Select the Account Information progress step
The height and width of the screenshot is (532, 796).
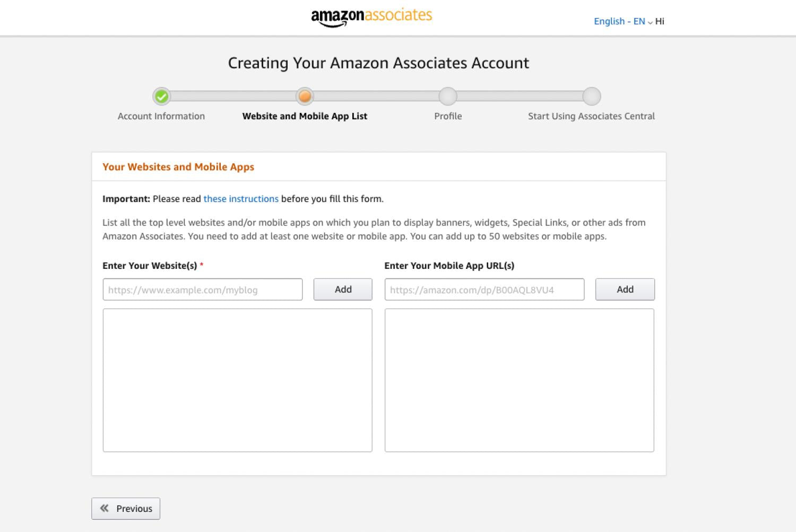[x=161, y=116]
